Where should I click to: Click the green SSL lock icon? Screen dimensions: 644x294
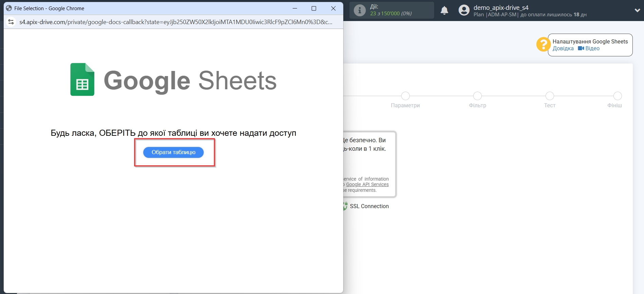(x=345, y=206)
